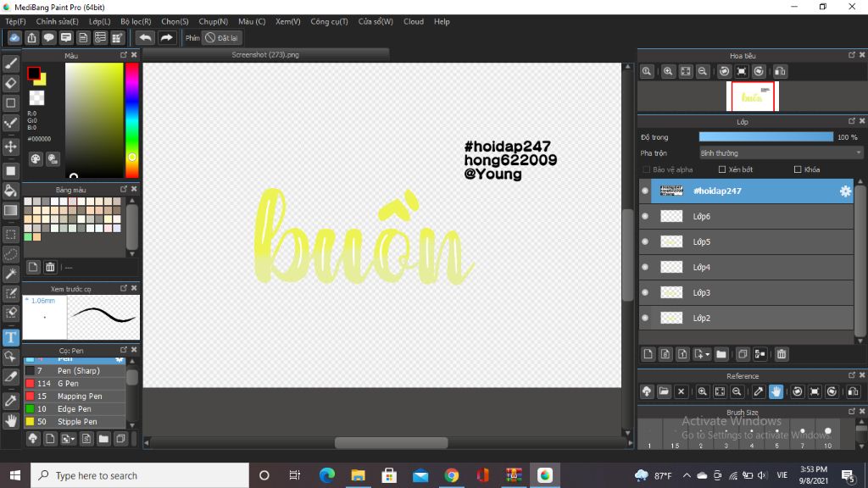The height and width of the screenshot is (488, 868).
Task: Activate hand tool in Reference panel
Action: (776, 391)
